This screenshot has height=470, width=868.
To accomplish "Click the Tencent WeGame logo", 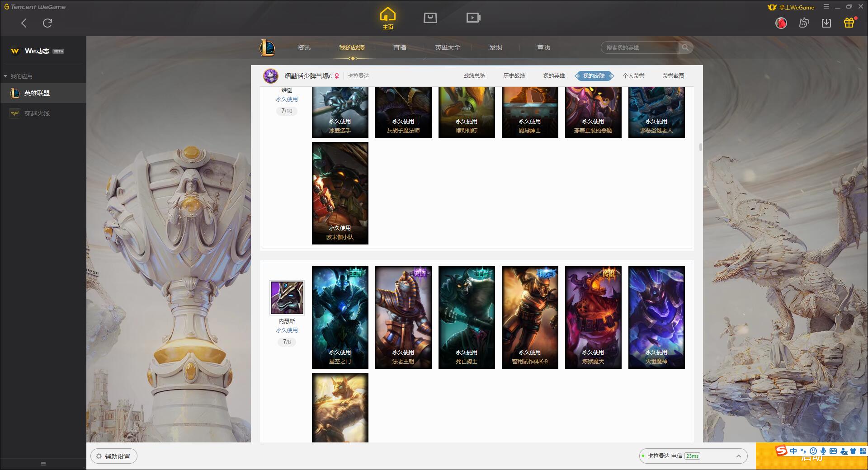I will click(x=35, y=7).
